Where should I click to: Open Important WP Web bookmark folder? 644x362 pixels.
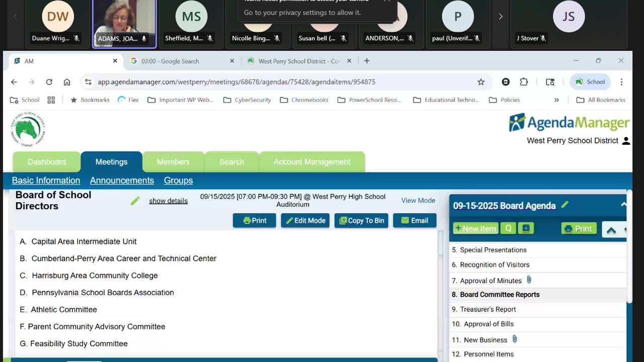[x=181, y=100]
